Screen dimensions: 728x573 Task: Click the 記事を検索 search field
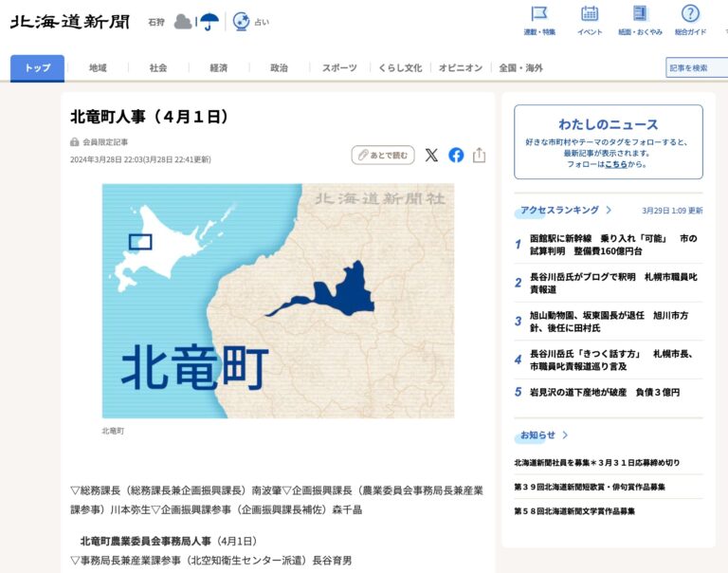tap(697, 68)
